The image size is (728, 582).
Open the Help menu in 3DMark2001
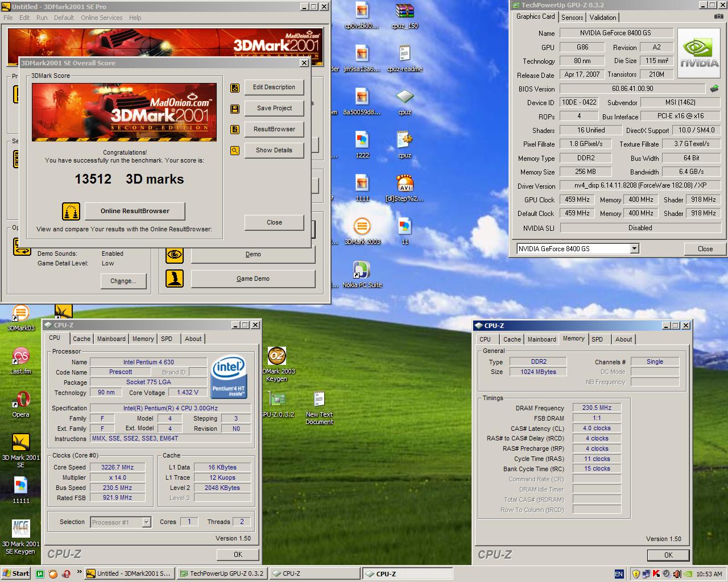coord(135,18)
